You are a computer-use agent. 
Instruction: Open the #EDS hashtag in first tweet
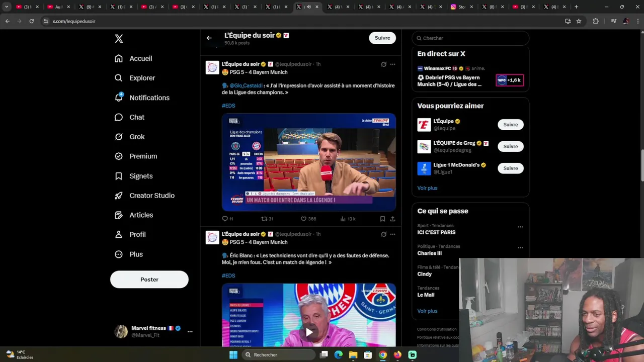(x=228, y=106)
